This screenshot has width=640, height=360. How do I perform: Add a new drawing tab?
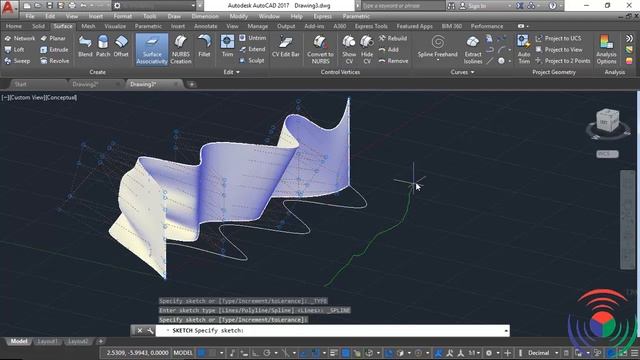click(191, 84)
